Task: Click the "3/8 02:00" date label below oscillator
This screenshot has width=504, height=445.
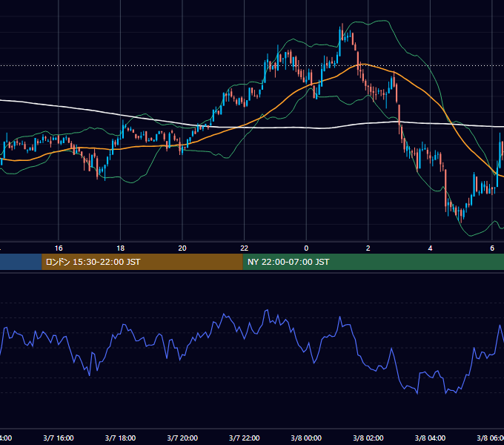Action: click(x=368, y=438)
